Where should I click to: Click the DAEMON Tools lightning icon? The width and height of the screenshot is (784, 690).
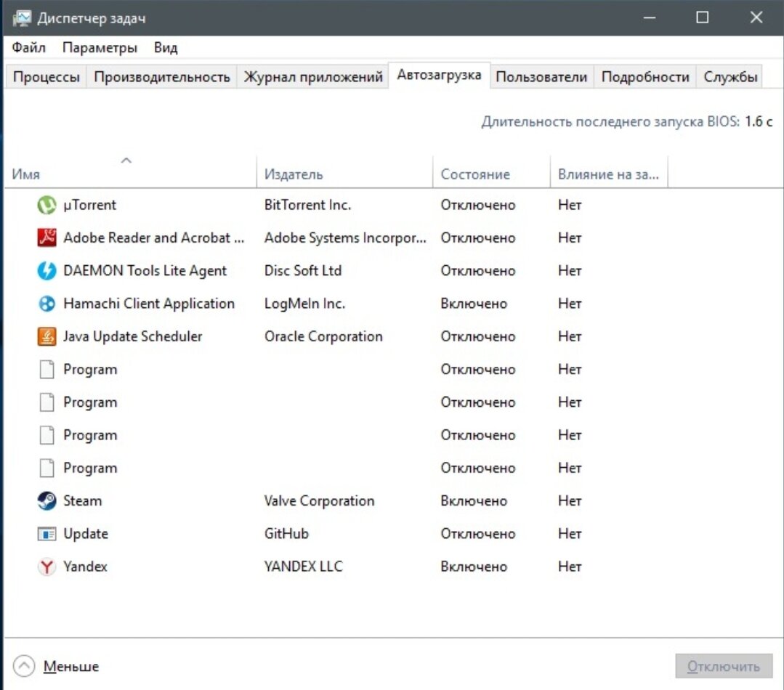(47, 271)
